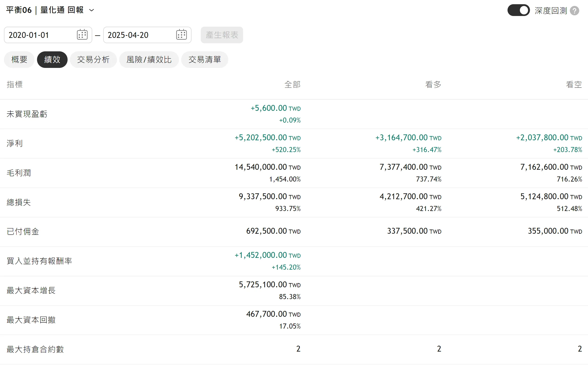The width and height of the screenshot is (588, 367).
Task: Click the 看空 column header
Action: click(574, 84)
